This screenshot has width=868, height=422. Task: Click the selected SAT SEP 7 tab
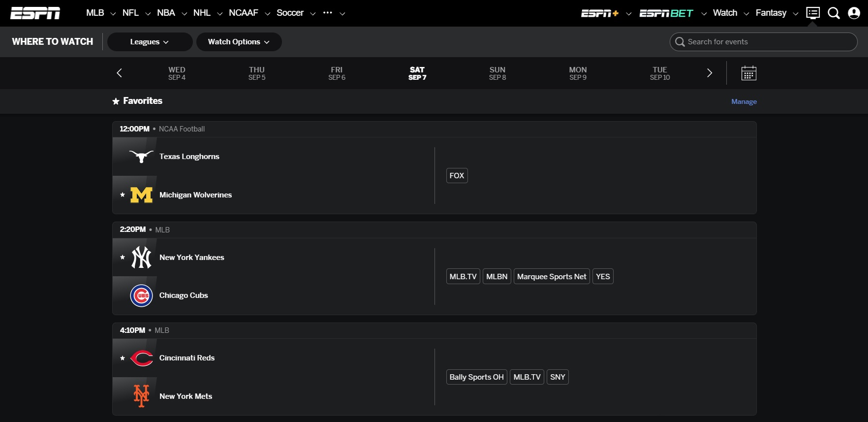coord(417,73)
